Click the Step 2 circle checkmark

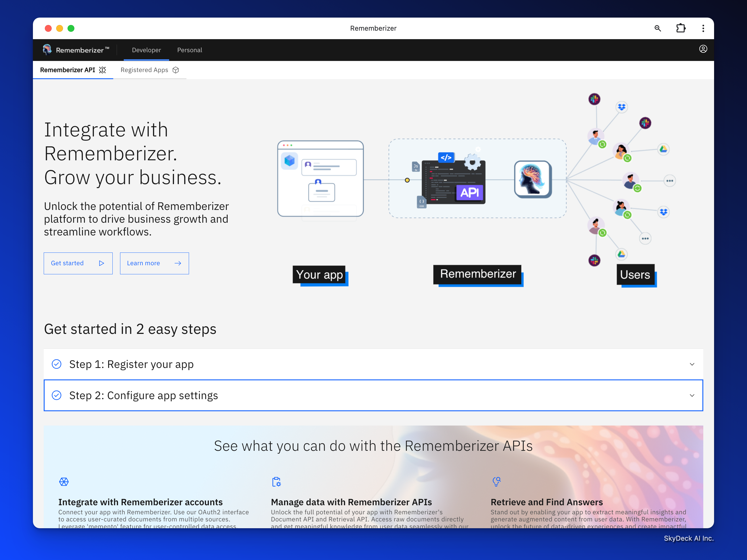(56, 395)
